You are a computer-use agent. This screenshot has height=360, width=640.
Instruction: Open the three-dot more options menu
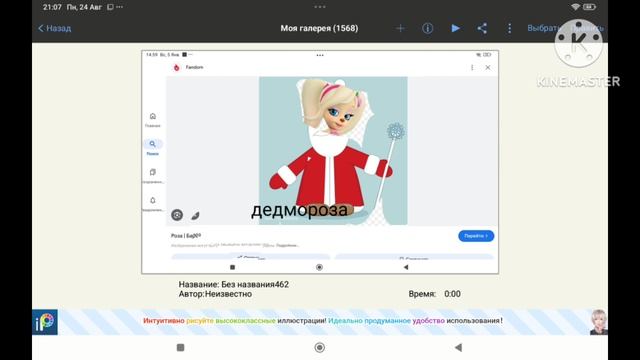click(x=509, y=28)
